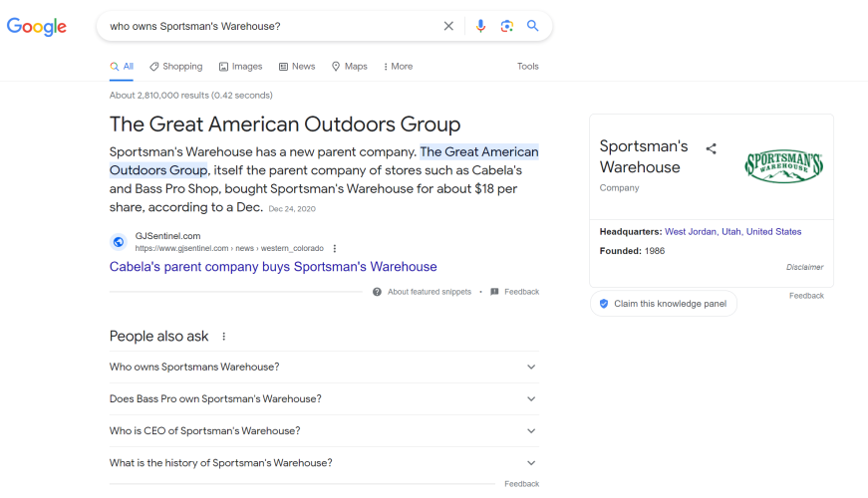
Task: Click Feedback under People also ask
Action: coord(521,484)
